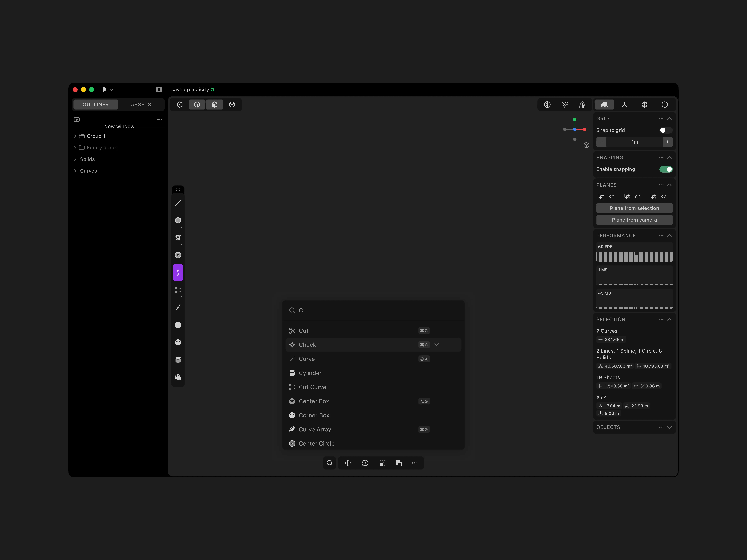Viewport: 747px width, 560px height.
Task: Select the Line tool in vertical toolbar
Action: 178,203
